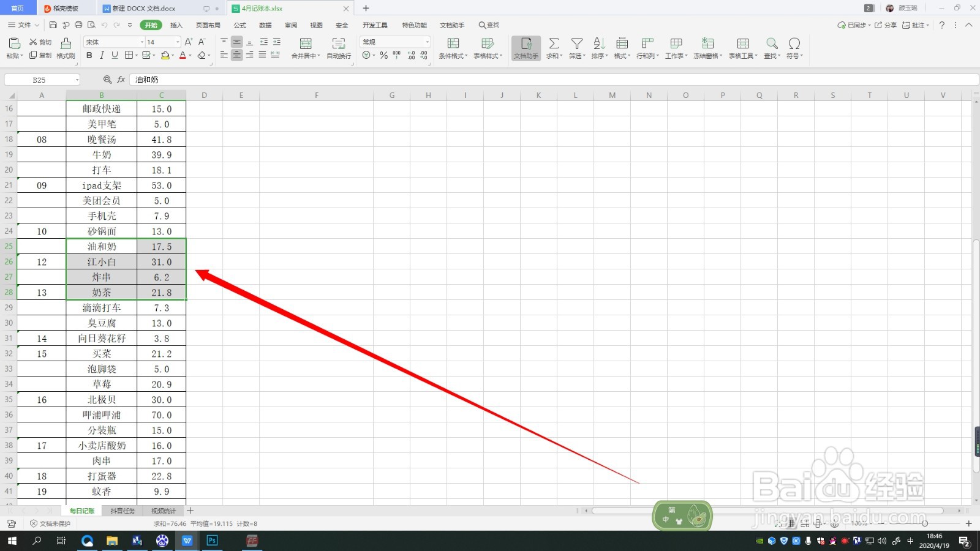Click the Print Preview icon
This screenshot has height=551, width=980.
(x=91, y=25)
